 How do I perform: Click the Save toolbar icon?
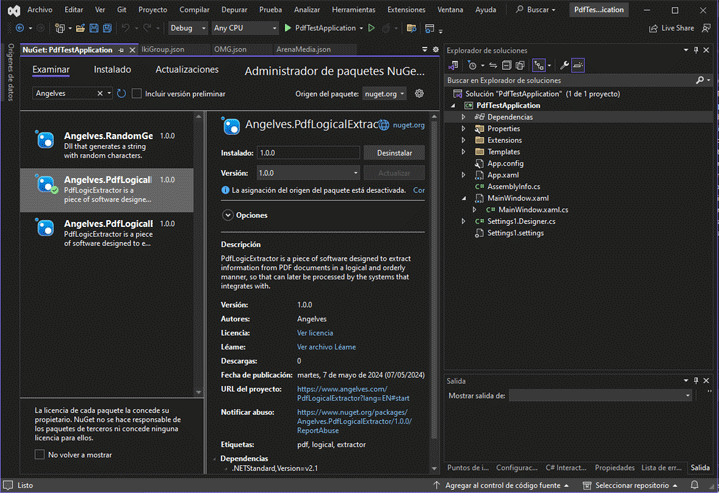(94, 28)
